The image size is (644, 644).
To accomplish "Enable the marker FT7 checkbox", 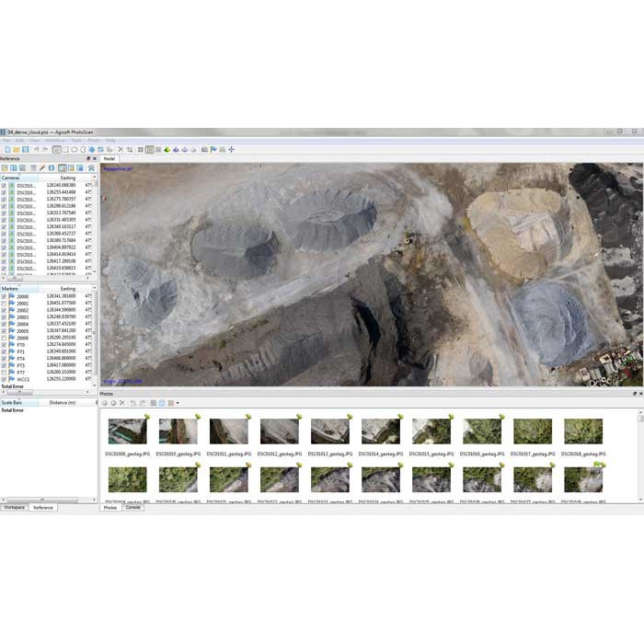I will [4, 372].
